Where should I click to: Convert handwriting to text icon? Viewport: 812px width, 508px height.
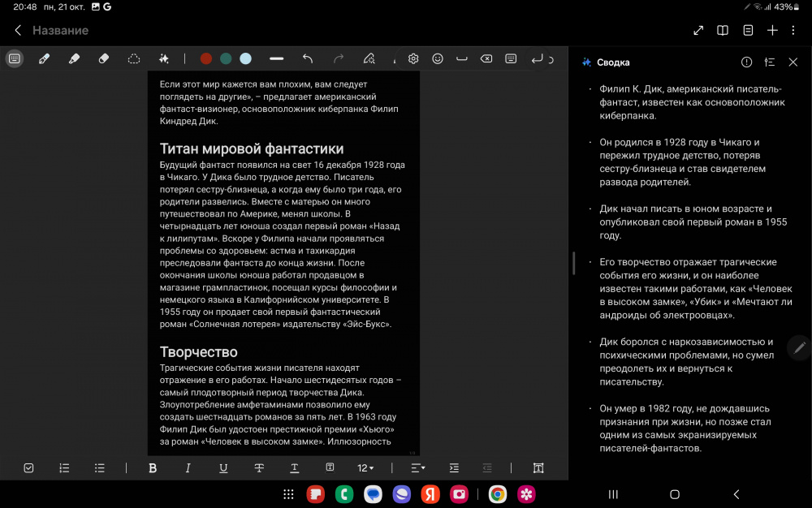click(x=369, y=58)
